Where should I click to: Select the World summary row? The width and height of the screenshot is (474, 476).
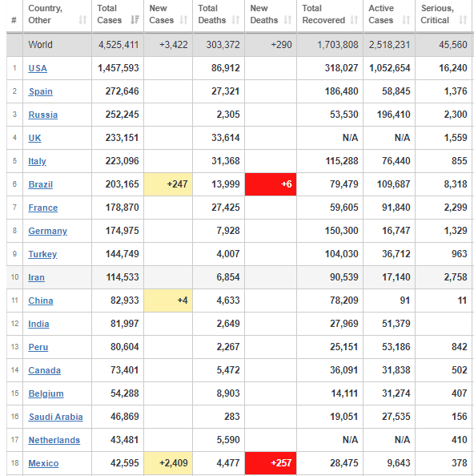point(239,45)
